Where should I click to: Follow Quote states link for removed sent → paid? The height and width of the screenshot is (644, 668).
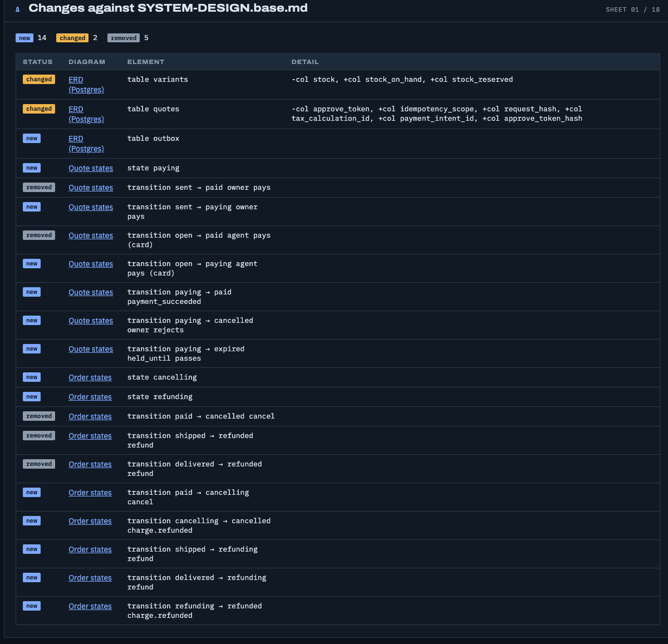click(91, 188)
